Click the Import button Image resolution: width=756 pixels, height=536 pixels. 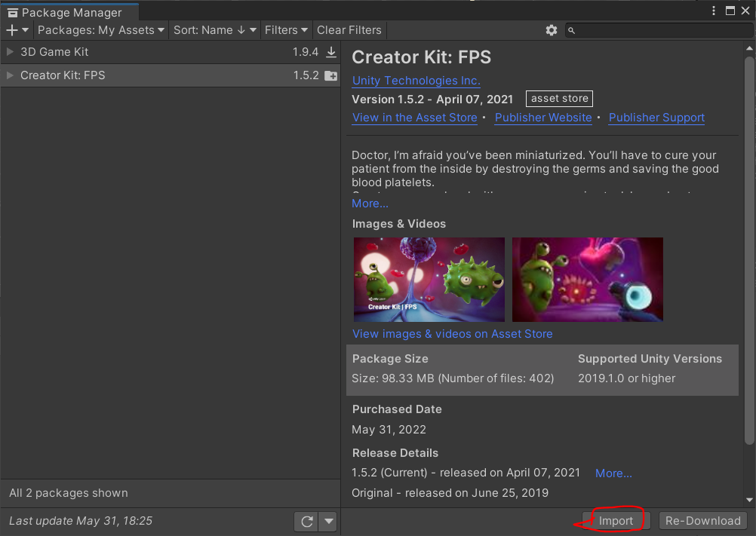pyautogui.click(x=616, y=521)
